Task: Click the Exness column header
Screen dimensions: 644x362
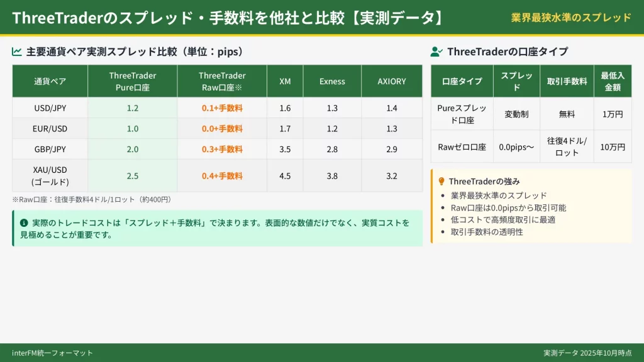Action: [x=332, y=81]
